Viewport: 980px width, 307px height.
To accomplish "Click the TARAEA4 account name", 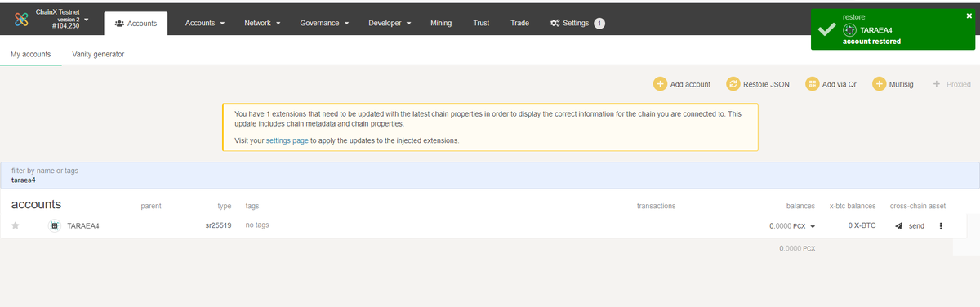I will [x=83, y=225].
